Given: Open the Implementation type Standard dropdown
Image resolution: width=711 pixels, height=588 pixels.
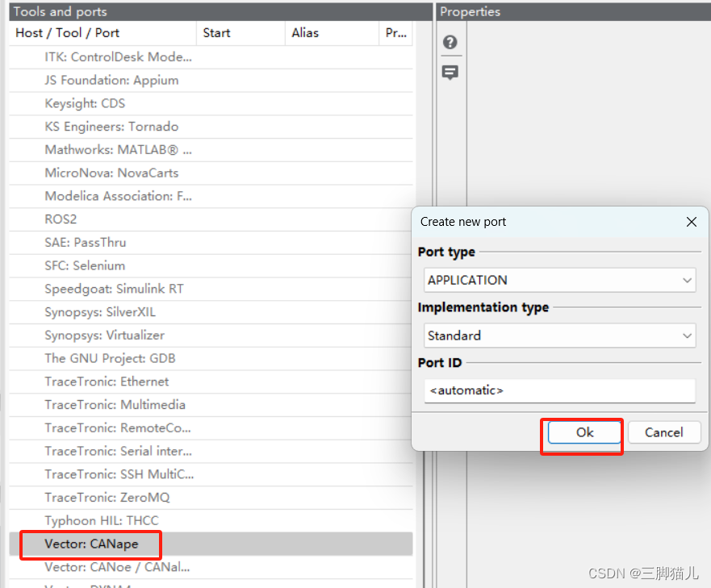Looking at the screenshot, I should (x=559, y=336).
